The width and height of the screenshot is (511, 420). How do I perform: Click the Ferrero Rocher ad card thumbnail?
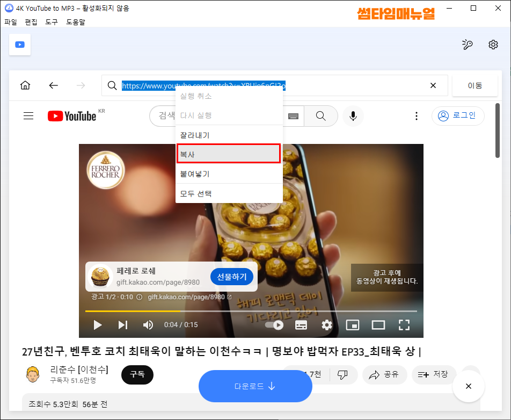(x=100, y=277)
